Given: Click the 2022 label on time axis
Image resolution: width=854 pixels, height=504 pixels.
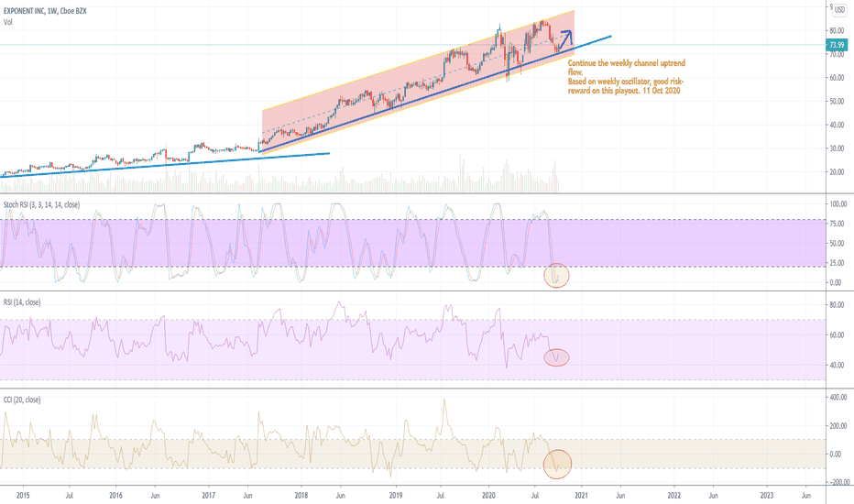Looking at the screenshot, I should coord(674,495).
